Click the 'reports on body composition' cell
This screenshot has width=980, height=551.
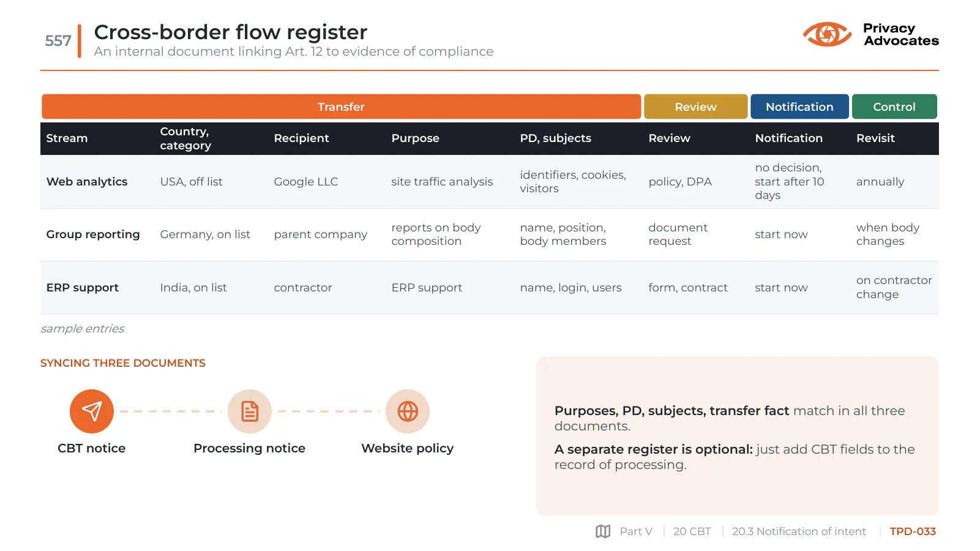point(436,234)
